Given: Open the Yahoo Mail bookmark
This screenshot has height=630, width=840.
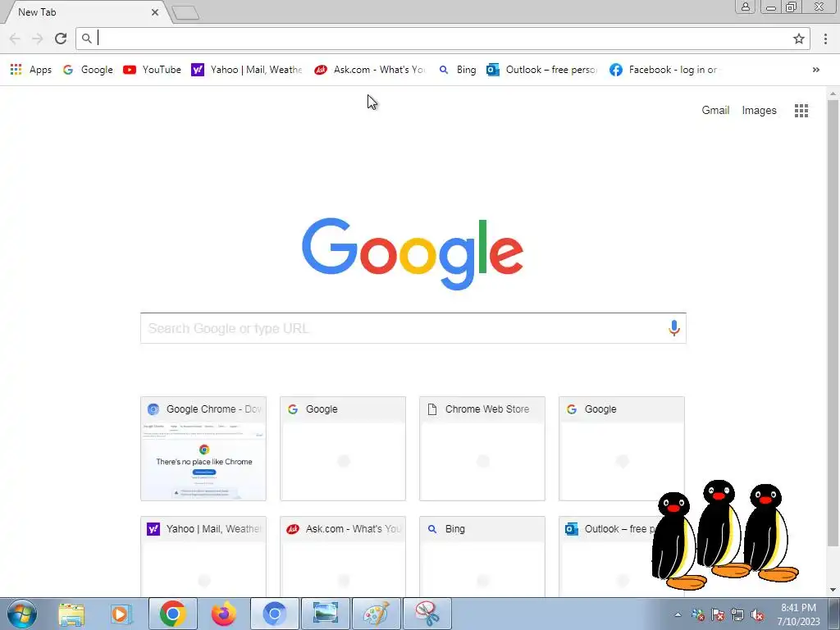Looking at the screenshot, I should point(247,70).
